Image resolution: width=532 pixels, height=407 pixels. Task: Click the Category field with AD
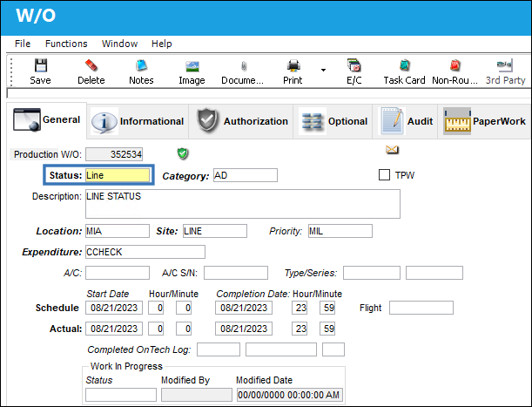[x=246, y=175]
